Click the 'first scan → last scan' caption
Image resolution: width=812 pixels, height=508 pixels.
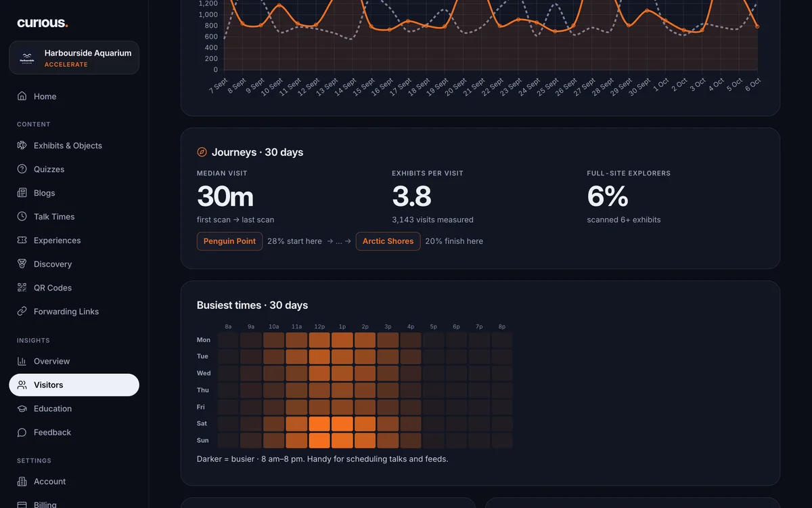pos(235,219)
